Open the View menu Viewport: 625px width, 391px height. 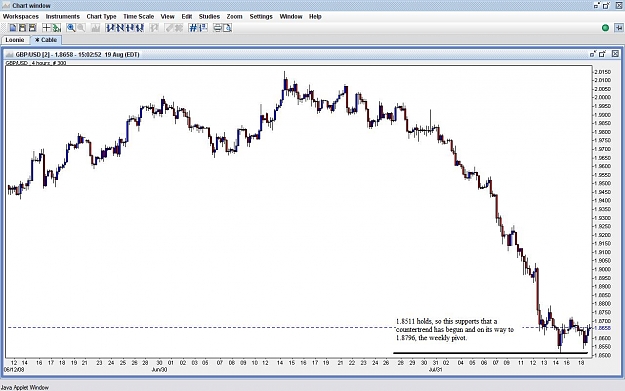tap(167, 16)
